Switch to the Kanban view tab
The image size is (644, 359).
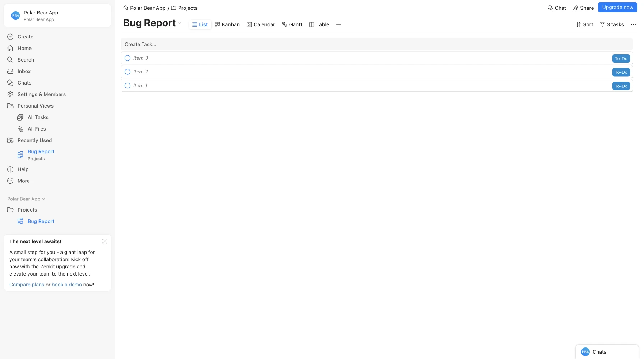pos(227,24)
